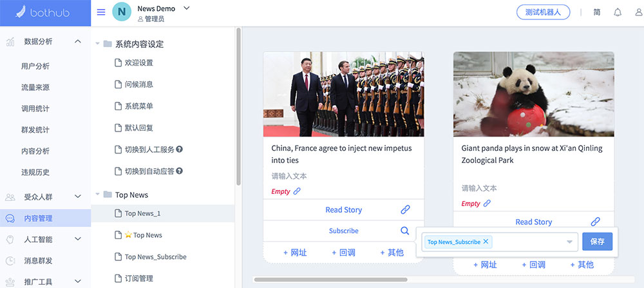
Task: Click the hamburger menu icon
Action: click(101, 12)
